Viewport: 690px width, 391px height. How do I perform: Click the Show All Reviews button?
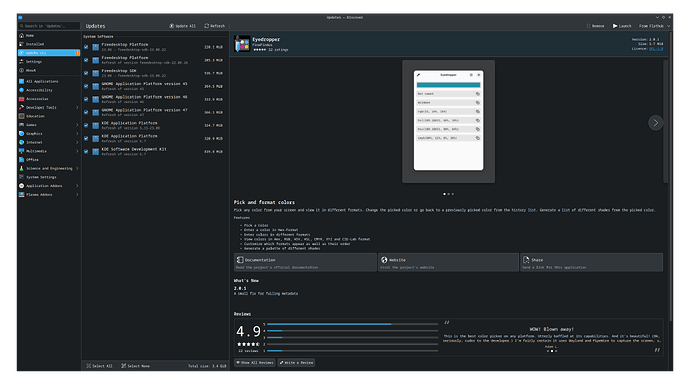point(255,362)
